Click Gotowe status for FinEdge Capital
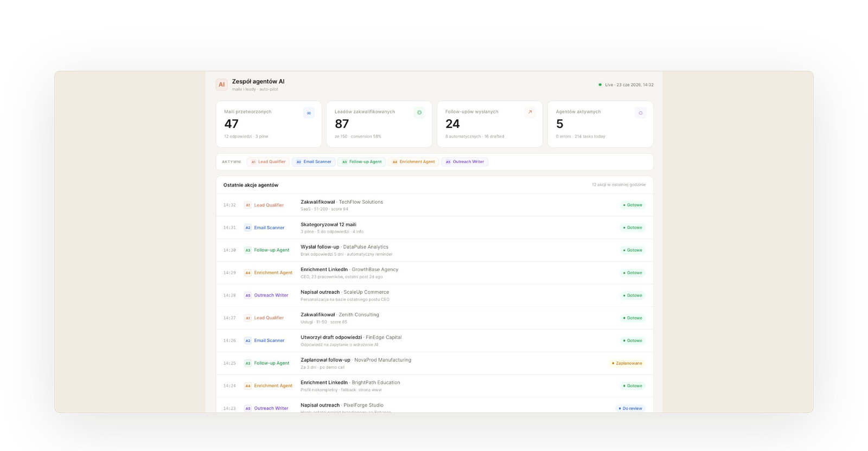Screen dimensions: 868x451 click(x=633, y=340)
